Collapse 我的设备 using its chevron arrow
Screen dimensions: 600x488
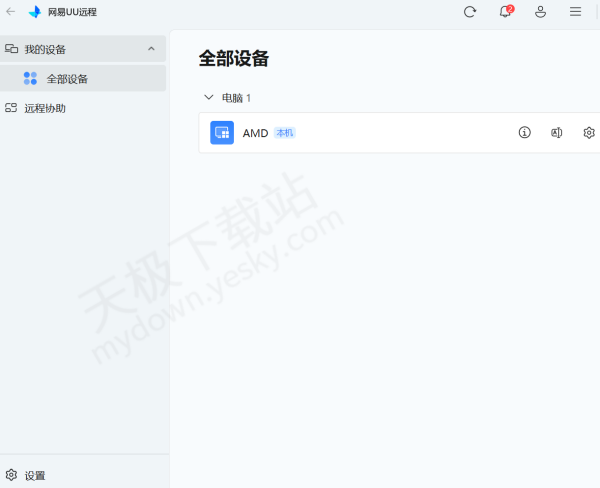tap(151, 49)
